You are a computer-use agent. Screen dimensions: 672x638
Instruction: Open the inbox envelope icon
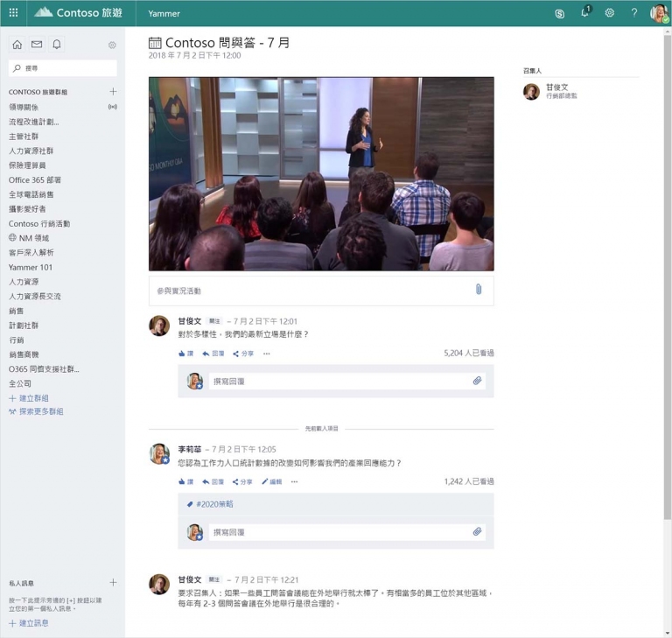37,44
